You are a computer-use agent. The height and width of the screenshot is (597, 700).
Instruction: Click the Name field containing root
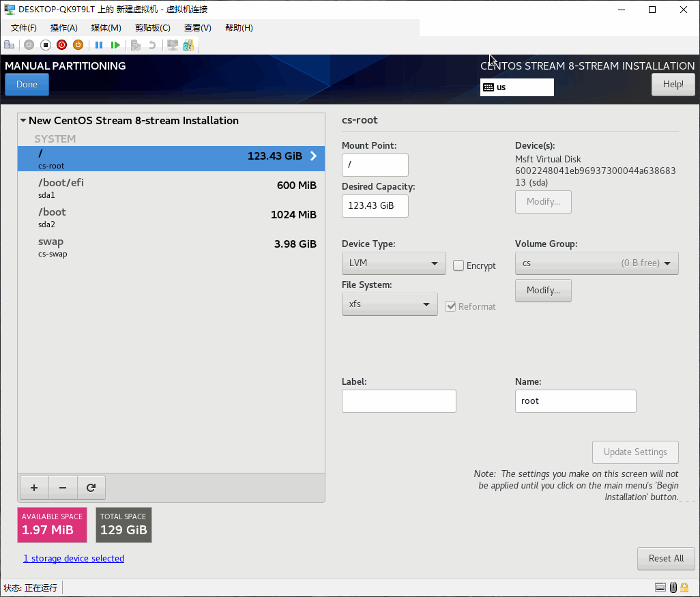575,401
